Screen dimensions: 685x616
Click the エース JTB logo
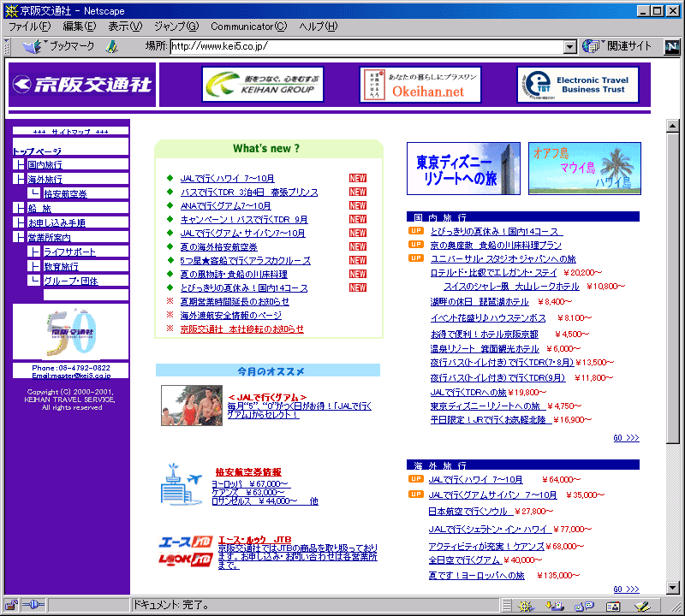(186, 542)
